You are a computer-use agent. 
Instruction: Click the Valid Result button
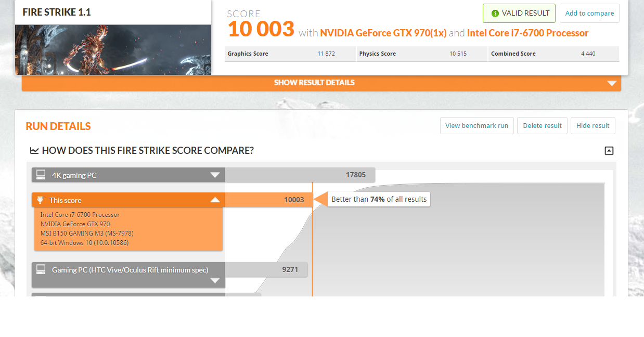pos(519,14)
